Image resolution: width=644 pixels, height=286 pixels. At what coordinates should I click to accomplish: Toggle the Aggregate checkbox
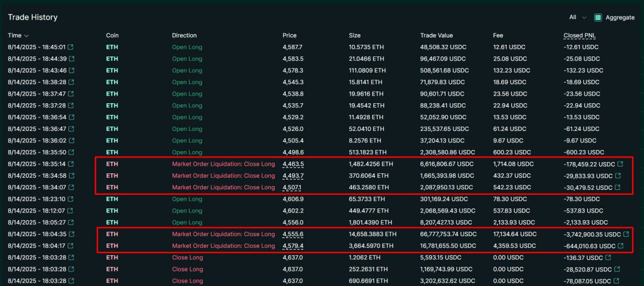598,18
